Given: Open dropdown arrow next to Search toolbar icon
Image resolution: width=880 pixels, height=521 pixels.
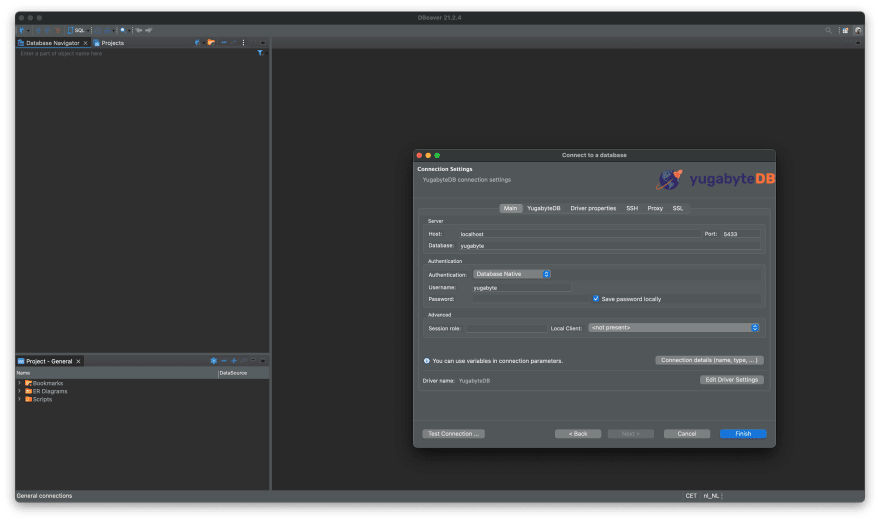Looking at the screenshot, I should (129, 30).
